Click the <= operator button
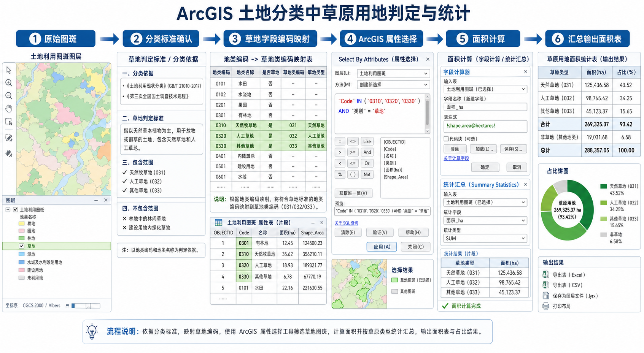The image size is (644, 353). [353, 163]
